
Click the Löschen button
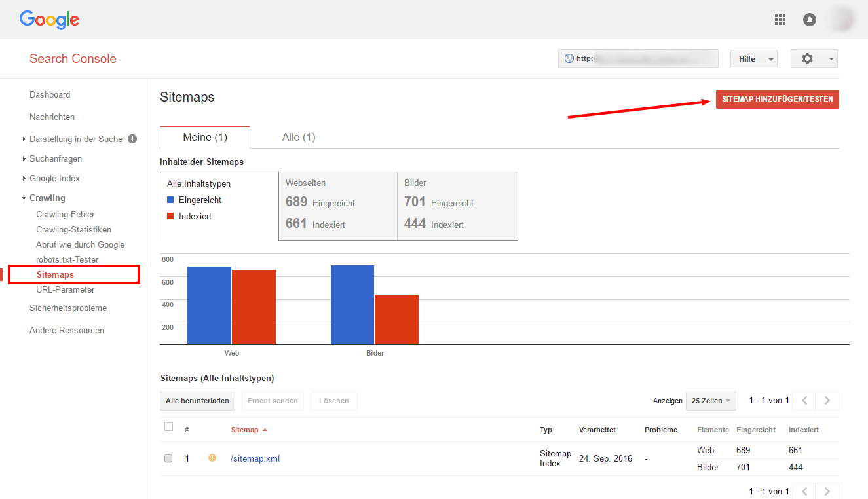point(334,401)
